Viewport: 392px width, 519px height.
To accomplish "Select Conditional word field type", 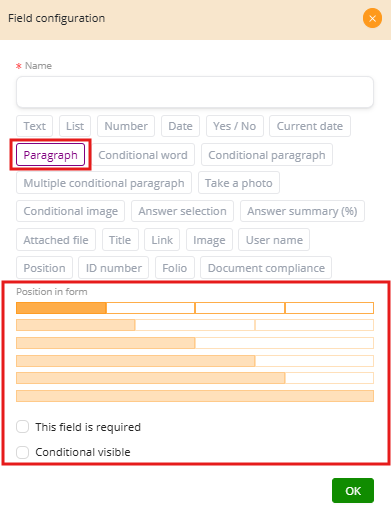I will point(143,155).
